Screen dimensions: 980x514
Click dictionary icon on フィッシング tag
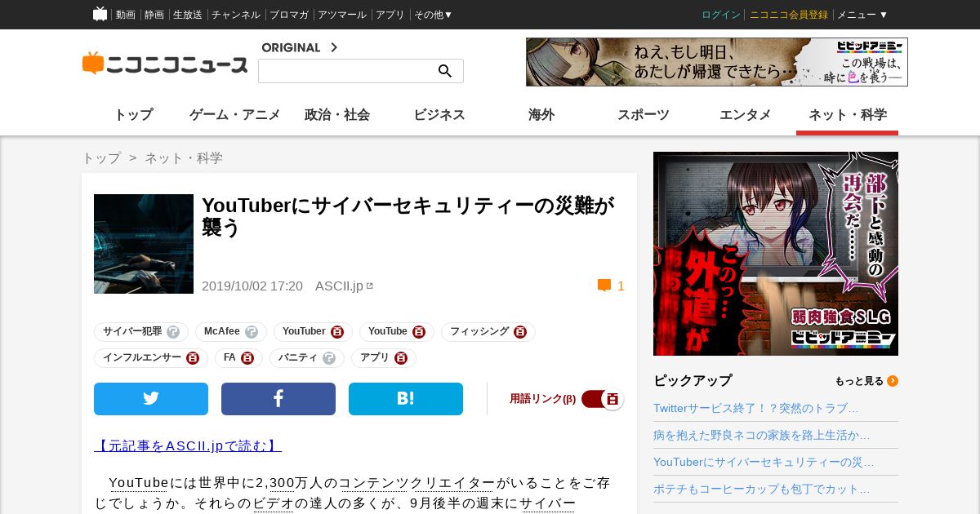(520, 332)
